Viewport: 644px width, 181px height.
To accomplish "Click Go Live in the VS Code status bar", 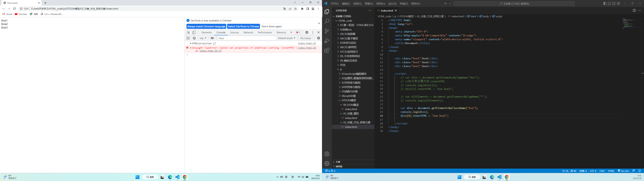I will (623, 171).
